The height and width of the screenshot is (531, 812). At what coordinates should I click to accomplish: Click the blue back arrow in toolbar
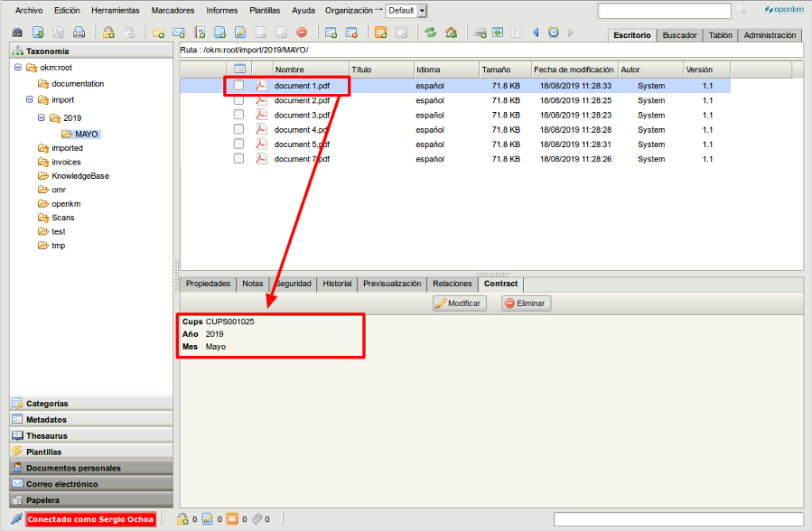coord(536,33)
